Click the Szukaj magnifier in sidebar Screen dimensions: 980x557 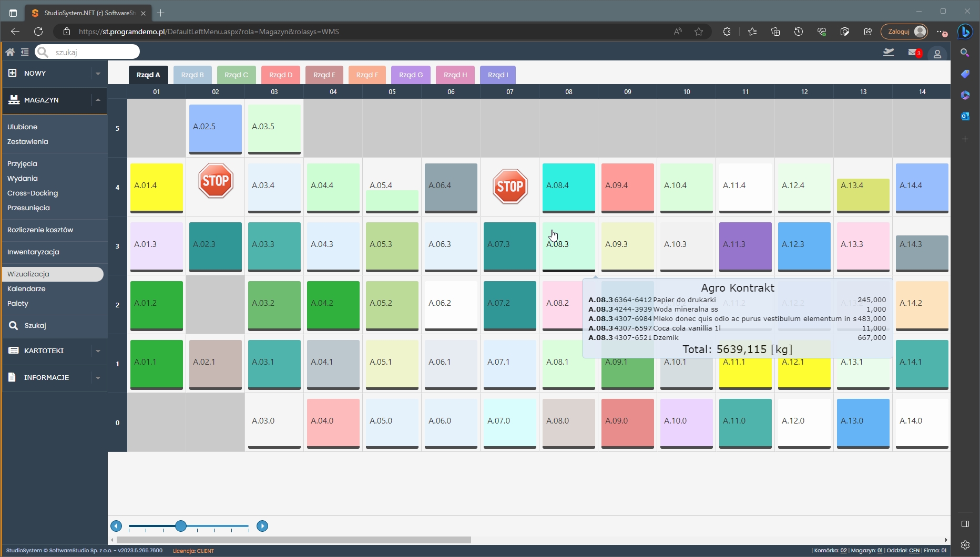tap(14, 326)
